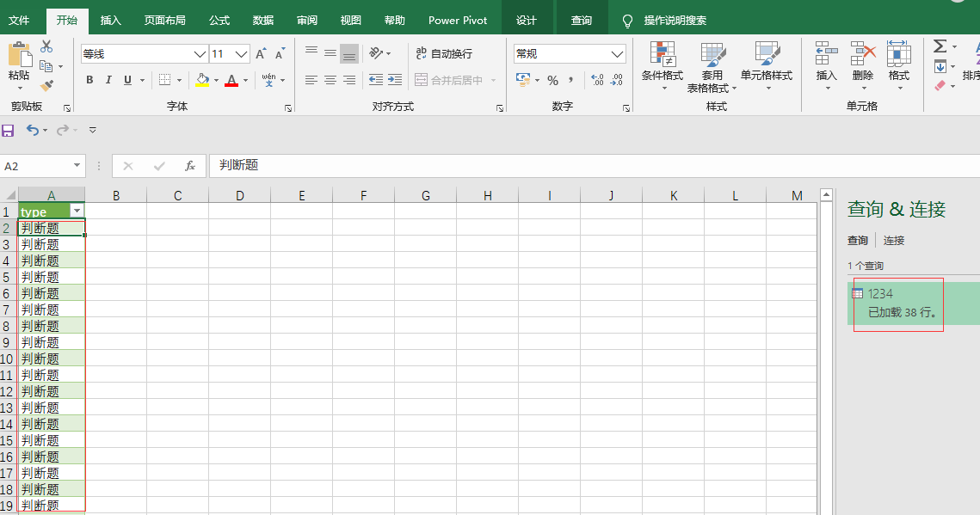The height and width of the screenshot is (515, 980).
Task: Open the Power Pivot tab
Action: [x=457, y=18]
